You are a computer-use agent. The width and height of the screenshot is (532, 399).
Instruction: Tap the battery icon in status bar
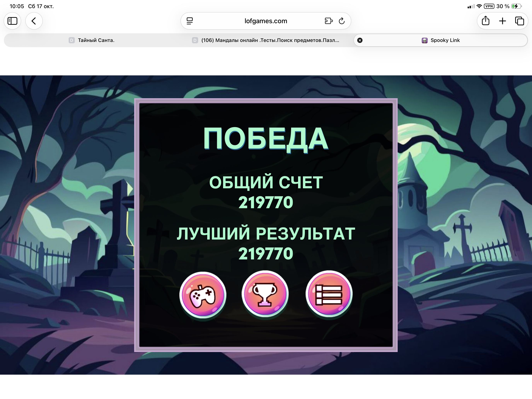[516, 6]
